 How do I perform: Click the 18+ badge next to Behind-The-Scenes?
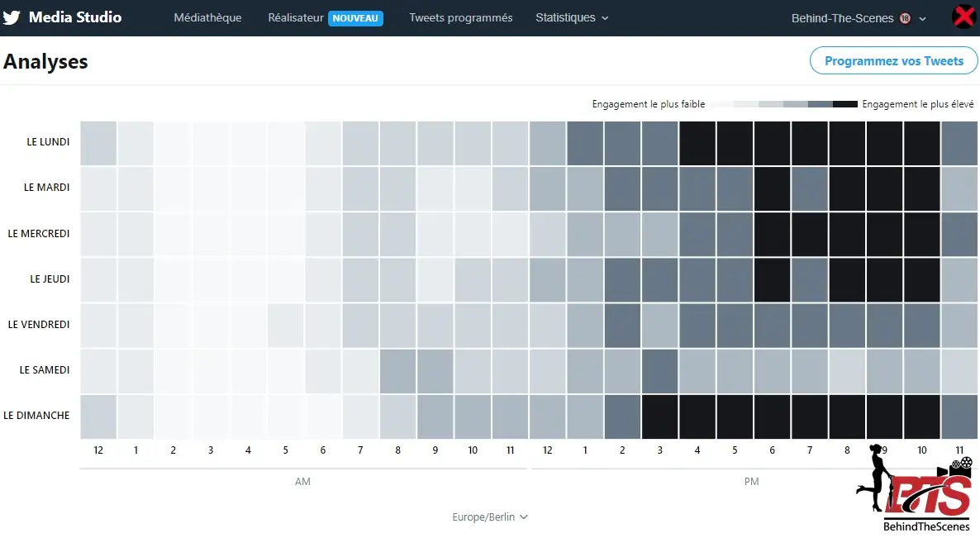[x=905, y=18]
